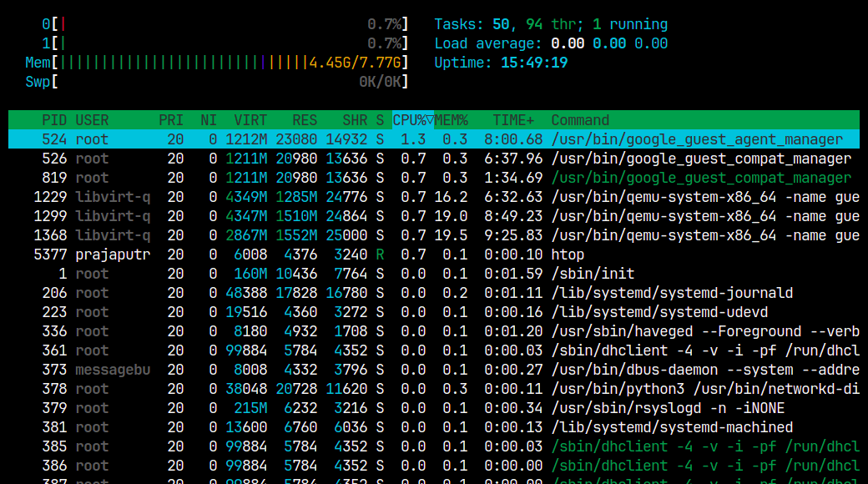This screenshot has width=868, height=484.
Task: Sort processes by PID column header
Action: (x=54, y=120)
